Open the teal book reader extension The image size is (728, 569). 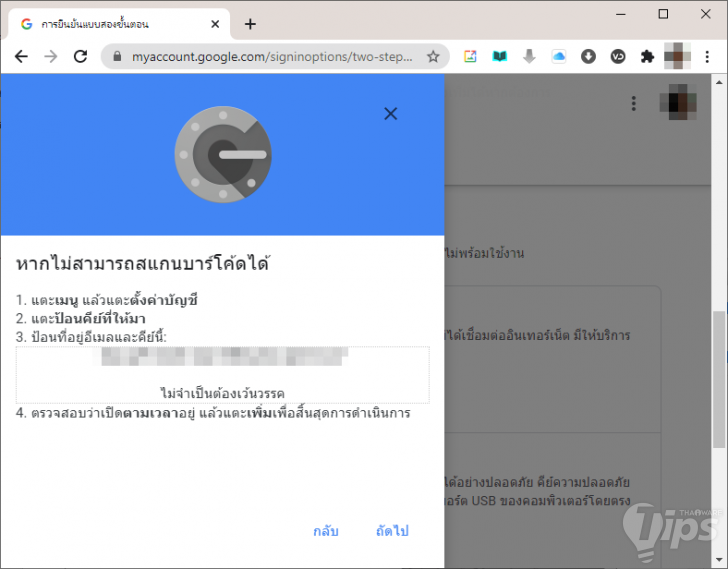coord(500,57)
